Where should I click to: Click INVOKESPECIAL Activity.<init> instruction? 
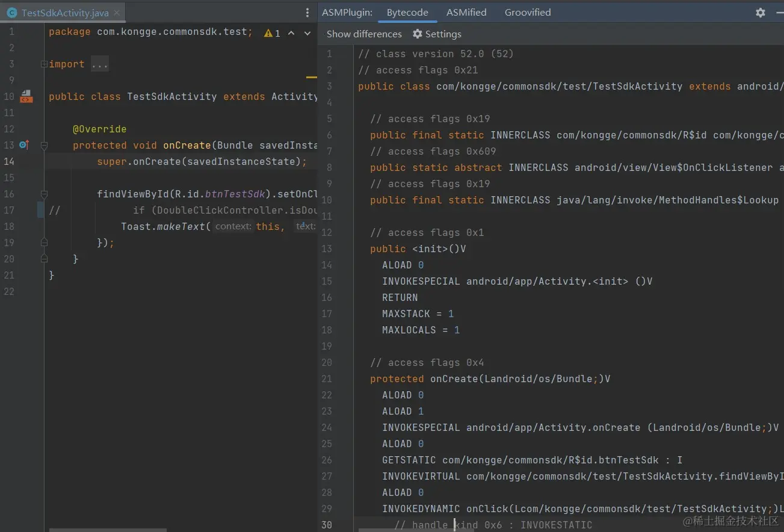coord(517,281)
